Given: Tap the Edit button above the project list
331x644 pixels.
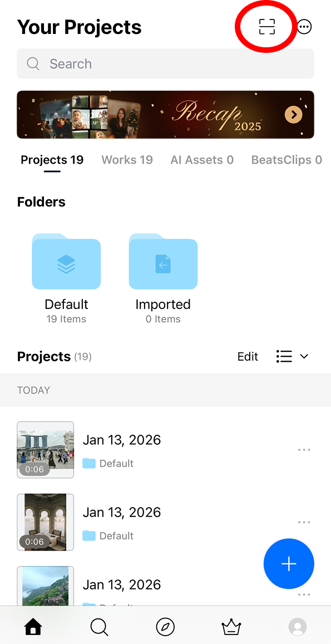Looking at the screenshot, I should tap(248, 356).
